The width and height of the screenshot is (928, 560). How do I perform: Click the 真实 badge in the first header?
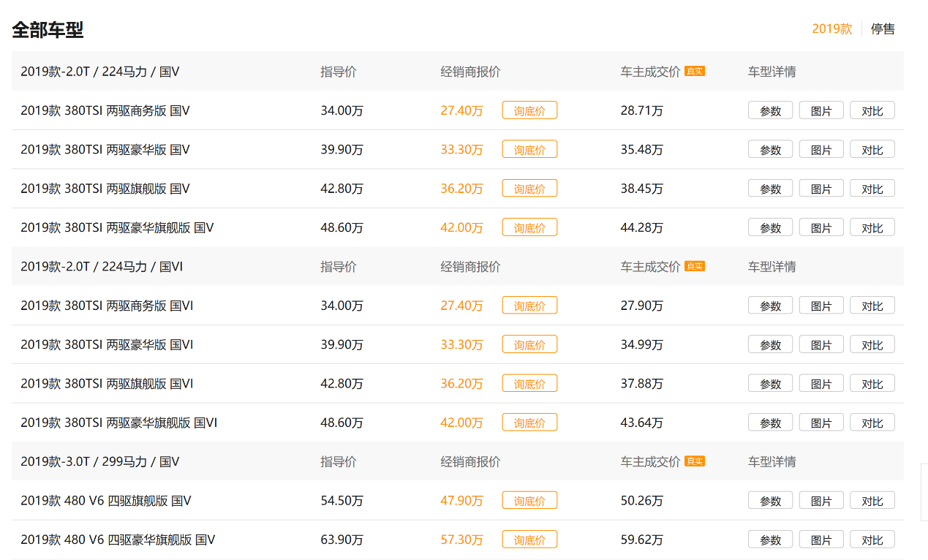click(695, 71)
